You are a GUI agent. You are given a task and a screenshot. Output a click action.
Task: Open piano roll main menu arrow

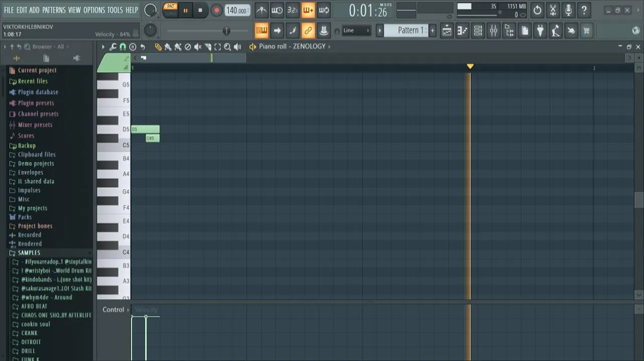tap(103, 47)
